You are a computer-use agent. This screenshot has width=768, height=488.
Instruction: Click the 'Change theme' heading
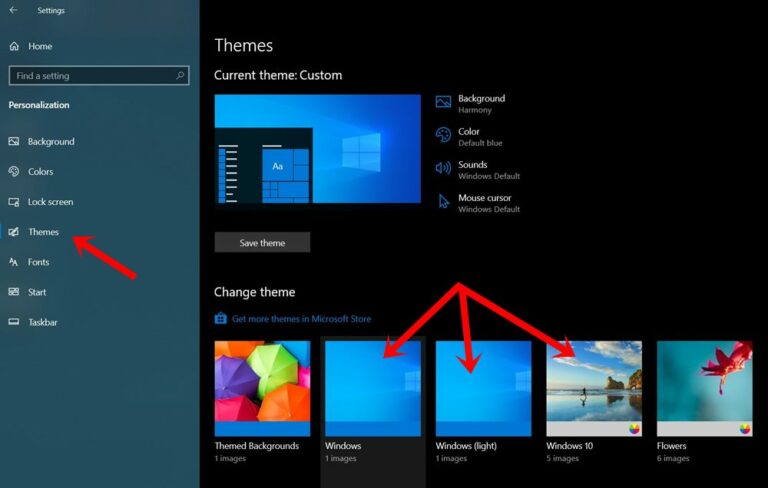coord(254,292)
